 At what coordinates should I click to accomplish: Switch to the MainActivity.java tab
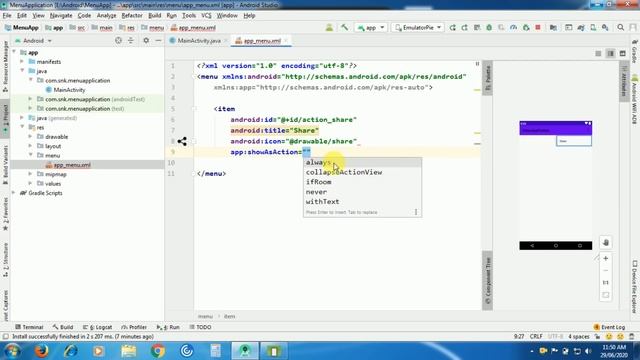pyautogui.click(x=199, y=41)
